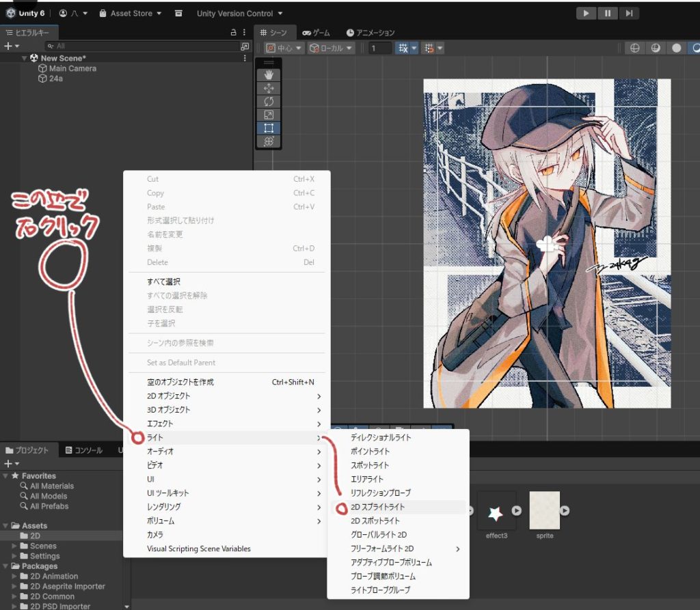Switch to the ゲーム tab
Image resolution: width=700 pixels, height=610 pixels.
click(317, 33)
